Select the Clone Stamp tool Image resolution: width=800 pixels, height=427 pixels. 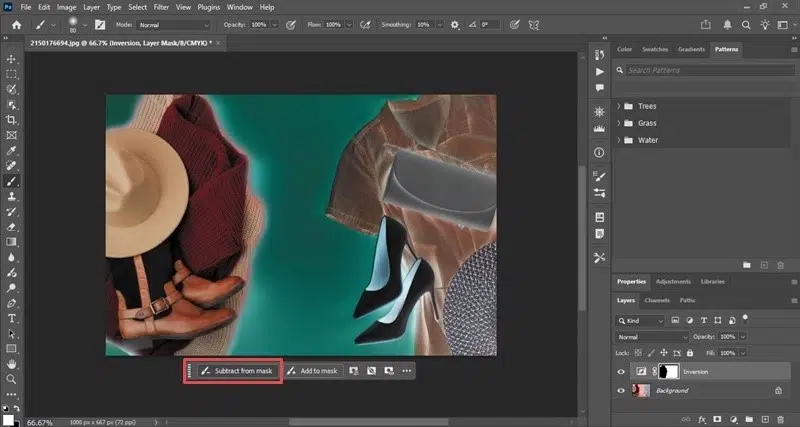click(11, 196)
